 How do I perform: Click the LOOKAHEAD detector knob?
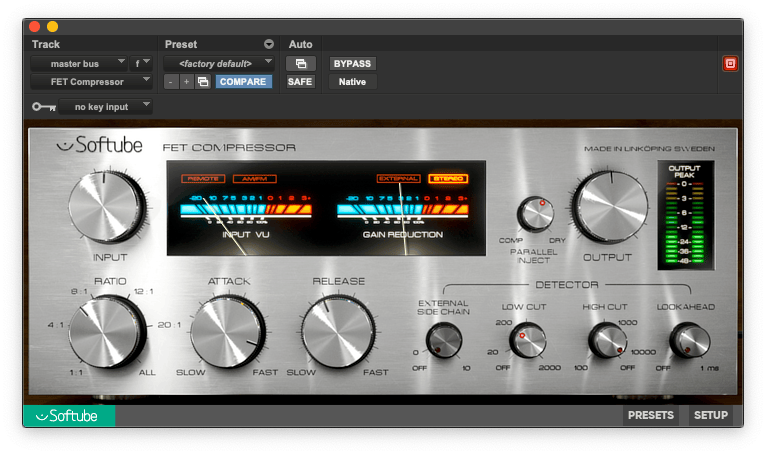point(689,340)
